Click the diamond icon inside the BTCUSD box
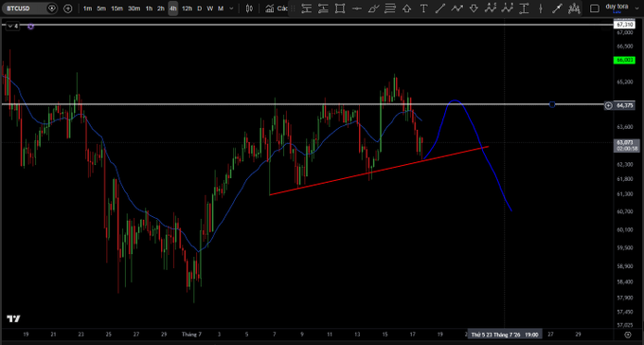 (x=52, y=9)
